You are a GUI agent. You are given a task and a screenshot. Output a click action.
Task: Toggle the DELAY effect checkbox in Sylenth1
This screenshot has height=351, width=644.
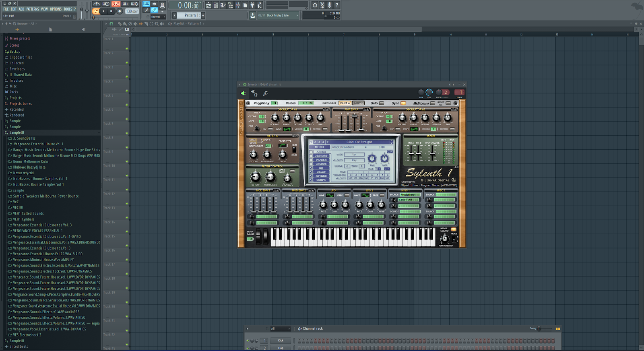tap(311, 172)
